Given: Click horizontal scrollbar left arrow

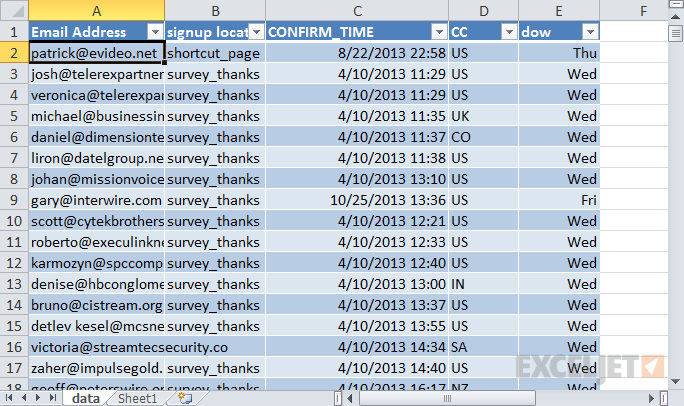Looking at the screenshot, I should 349,398.
